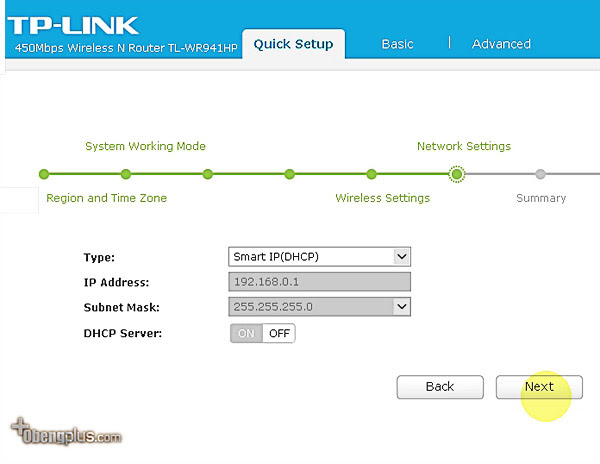Open the Quick Setup tab
Screen dimensions: 600x464
pyautogui.click(x=293, y=44)
